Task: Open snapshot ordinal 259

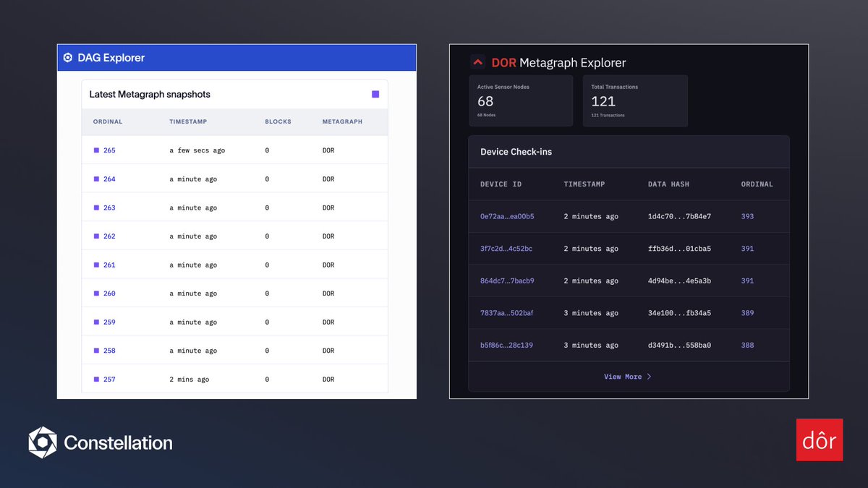Action: pos(109,322)
